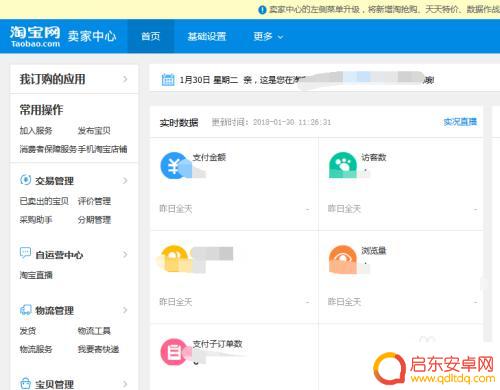Image resolution: width=500 pixels, height=390 pixels.
Task: Click the 浏览量 eye icon
Action: (x=343, y=259)
